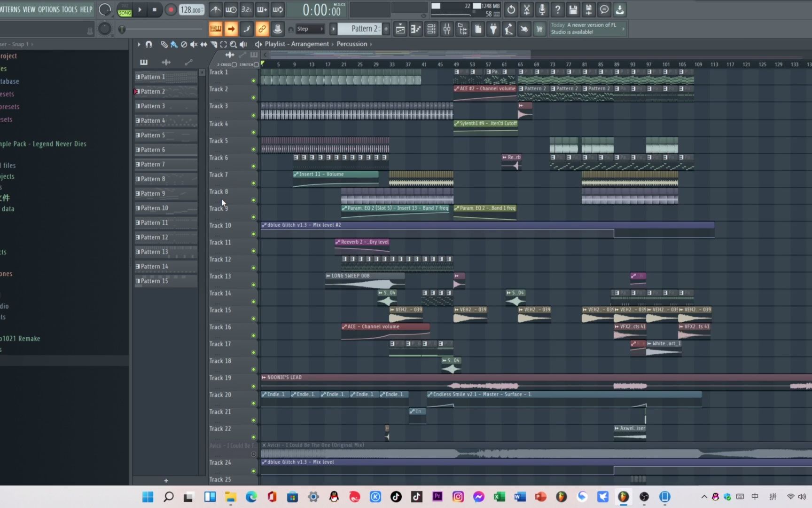Open the OPTIONS menu

pos(49,9)
